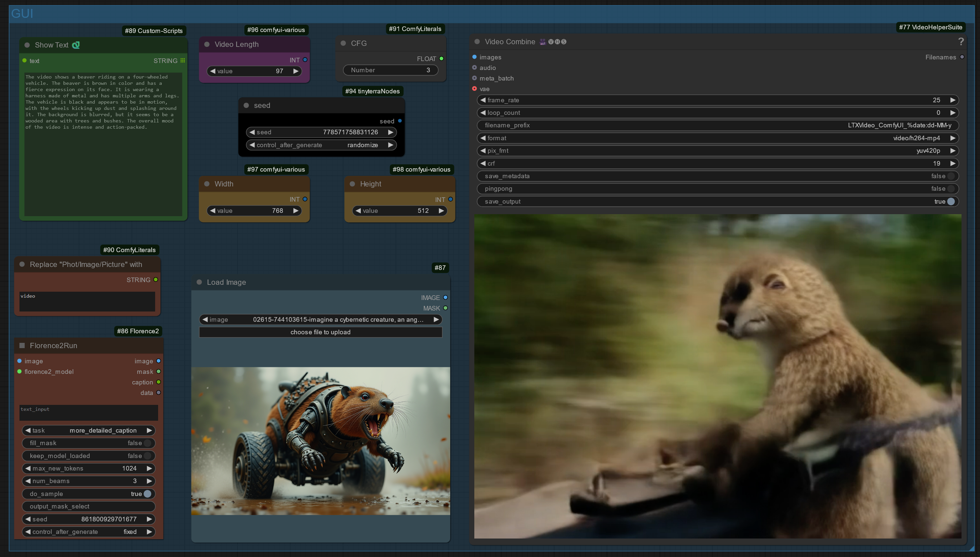Collapse the Video Combine node via title dot
Screen dimensions: 980x557
click(x=477, y=42)
